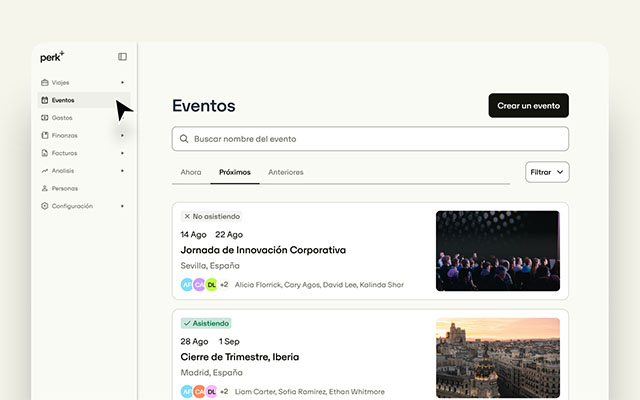Open the Análisis section in the sidebar
This screenshot has width=640, height=400.
coord(63,171)
